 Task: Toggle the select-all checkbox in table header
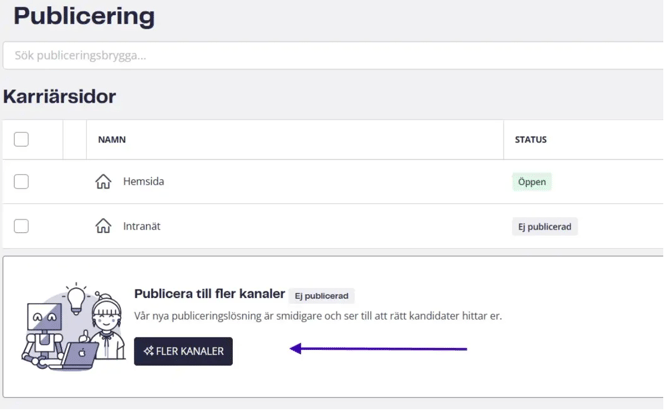pyautogui.click(x=21, y=140)
